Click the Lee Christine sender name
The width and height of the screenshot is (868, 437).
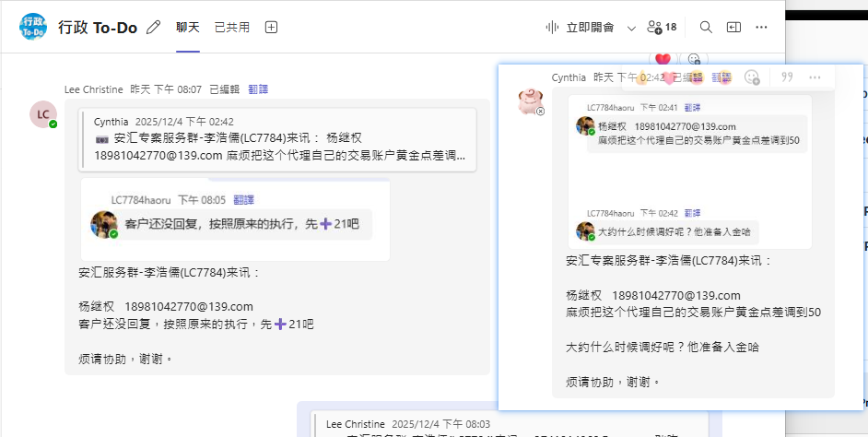click(95, 89)
